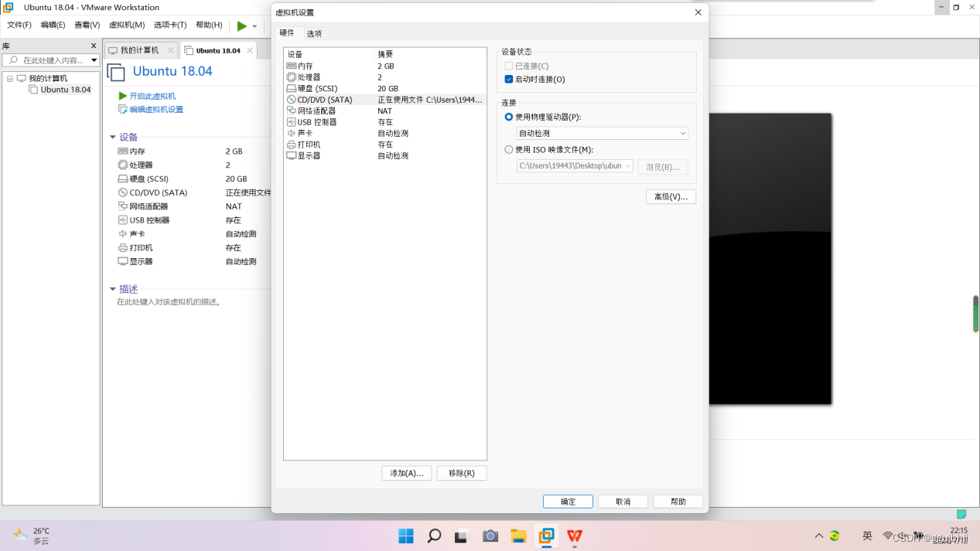Select network adapter icon in dialog list
Image resolution: width=980 pixels, height=551 pixels.
291,111
